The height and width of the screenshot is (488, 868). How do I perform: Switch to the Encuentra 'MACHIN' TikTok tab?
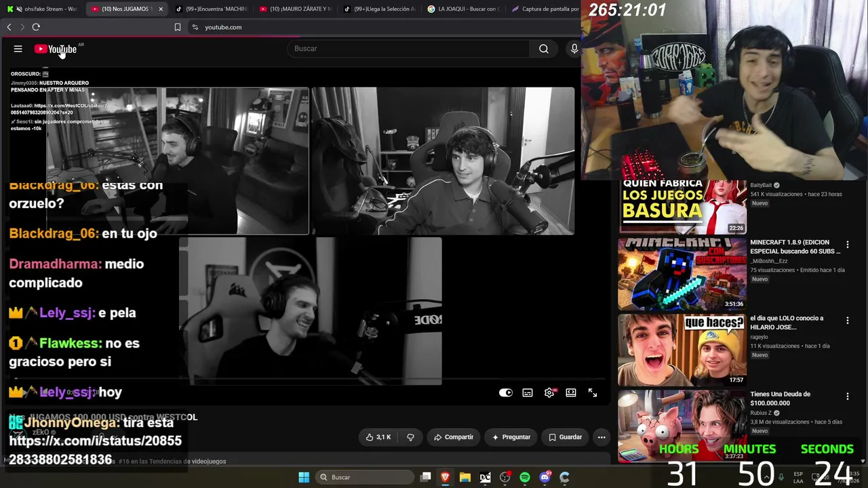point(211,9)
